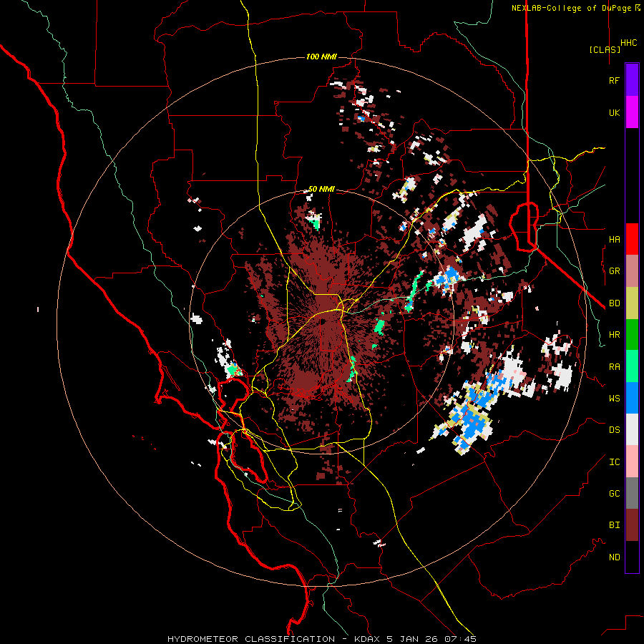Click the RF purple legend swatch

click(x=632, y=80)
